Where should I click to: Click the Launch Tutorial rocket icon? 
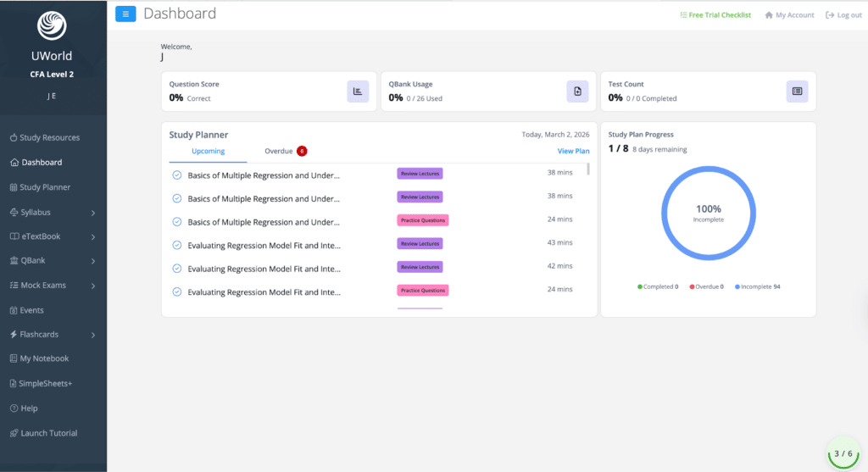click(x=14, y=433)
